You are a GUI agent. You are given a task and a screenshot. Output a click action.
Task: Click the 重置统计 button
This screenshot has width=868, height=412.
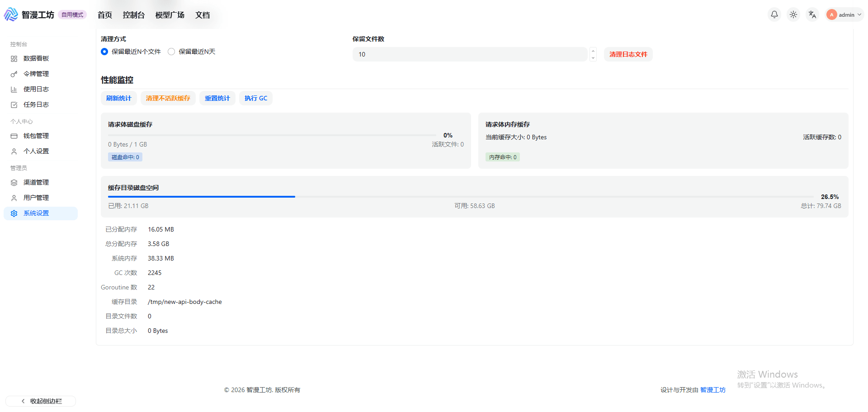click(x=217, y=98)
